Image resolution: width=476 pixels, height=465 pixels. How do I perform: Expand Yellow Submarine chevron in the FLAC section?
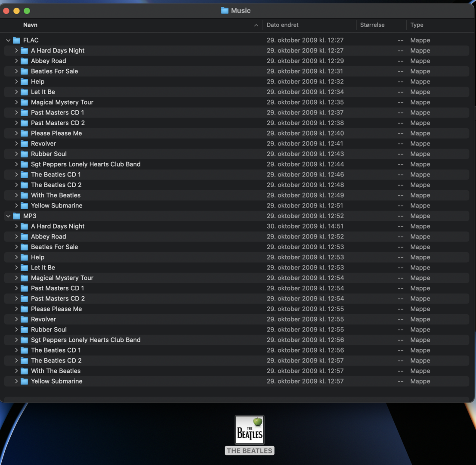pyautogui.click(x=16, y=206)
